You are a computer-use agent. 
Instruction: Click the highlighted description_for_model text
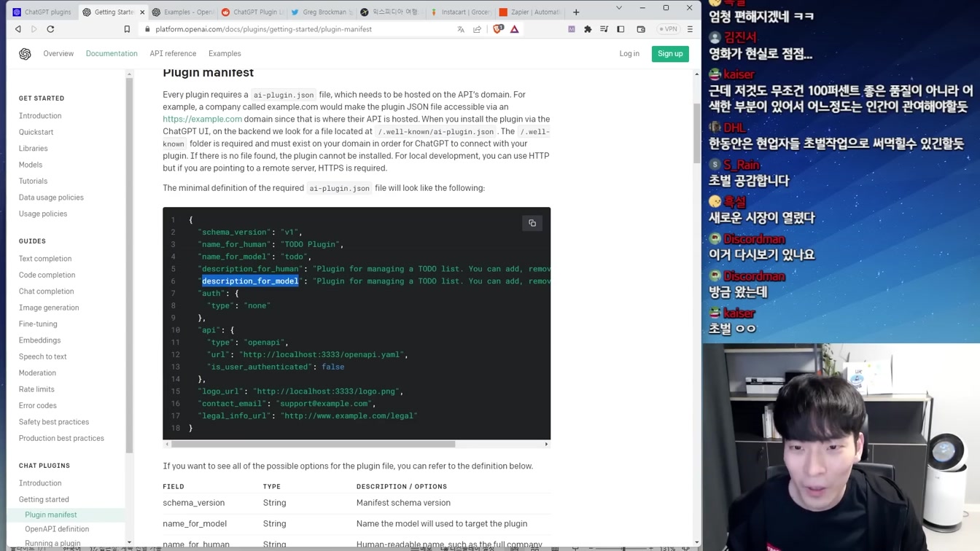point(250,281)
